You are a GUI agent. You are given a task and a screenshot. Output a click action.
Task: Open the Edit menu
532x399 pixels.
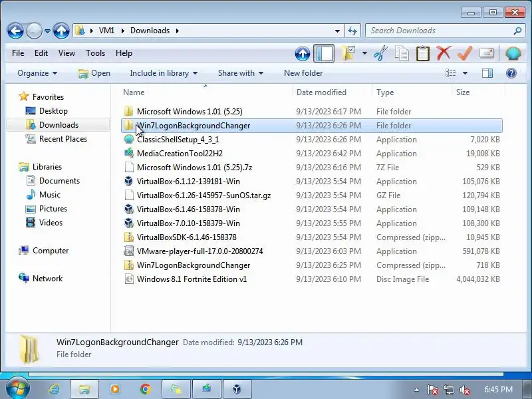point(41,53)
